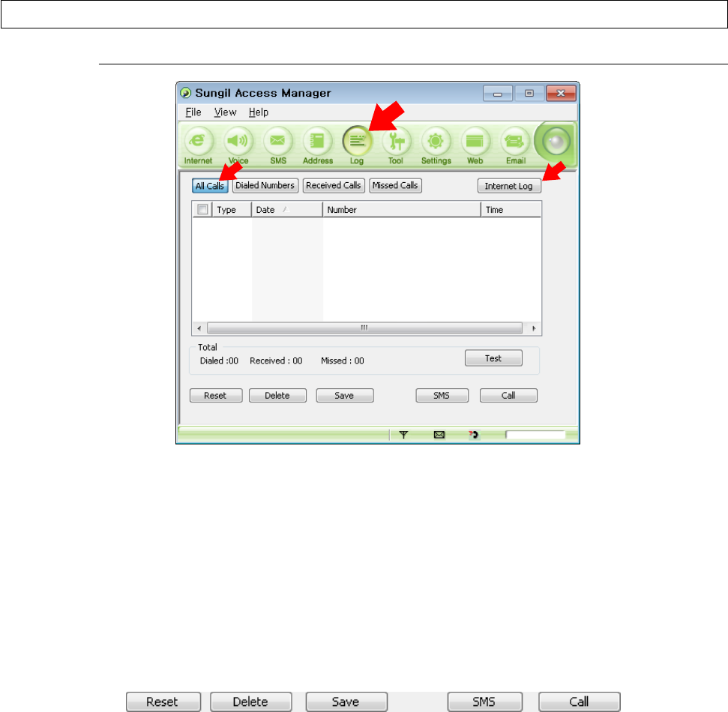Viewport: 728px width, 712px height.
Task: Open the Tool icon
Action: 396,141
